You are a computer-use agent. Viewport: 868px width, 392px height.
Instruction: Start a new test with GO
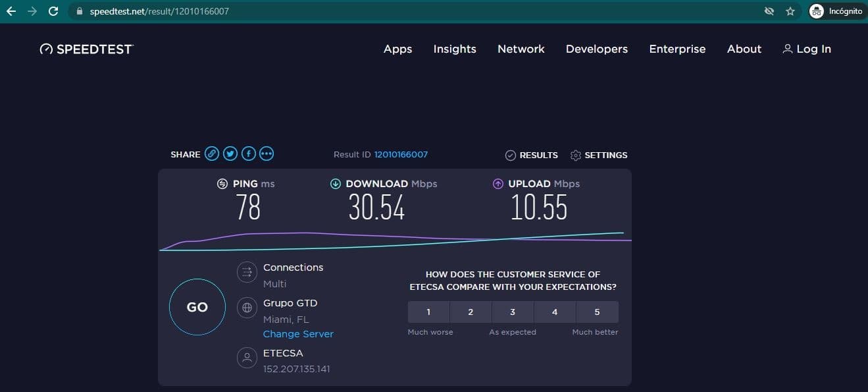pyautogui.click(x=197, y=307)
